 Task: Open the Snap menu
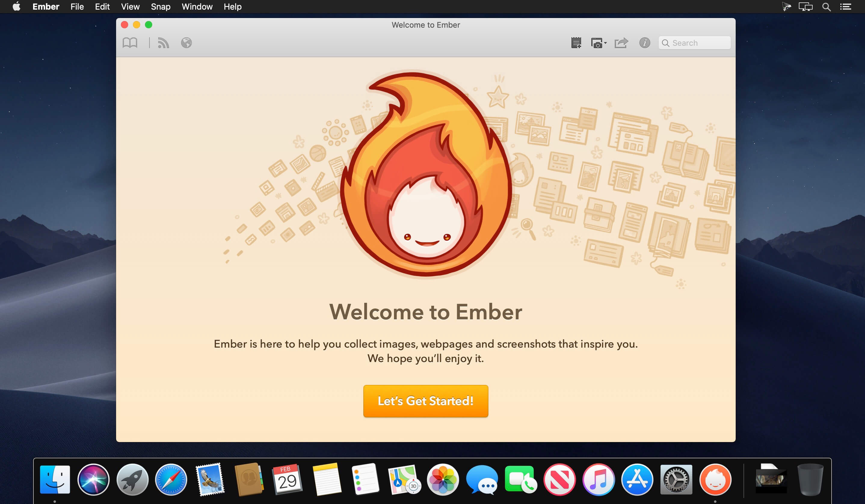pos(161,7)
